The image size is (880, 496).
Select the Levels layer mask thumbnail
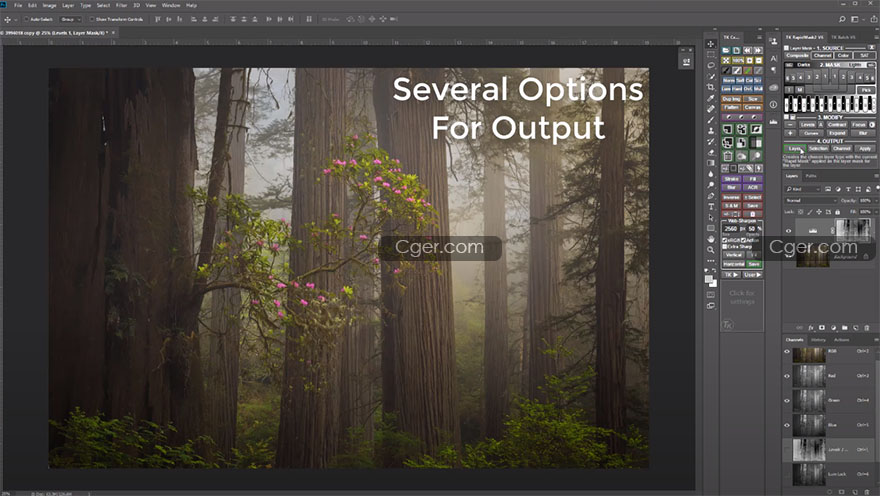(853, 230)
